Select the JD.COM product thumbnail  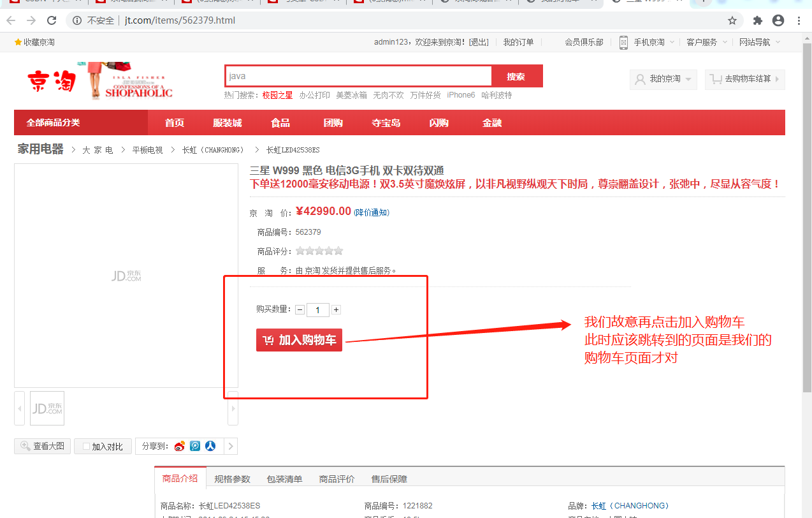click(x=47, y=408)
